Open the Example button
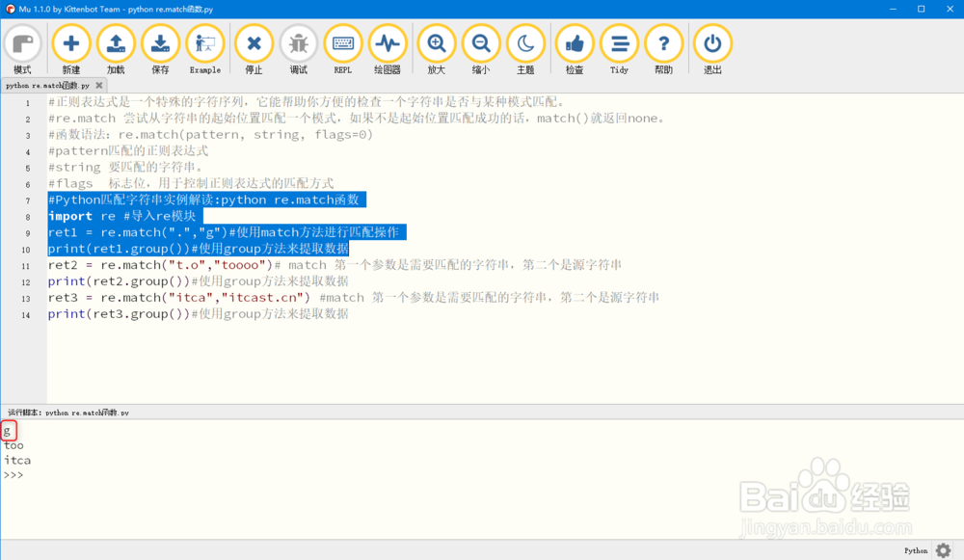 click(204, 49)
